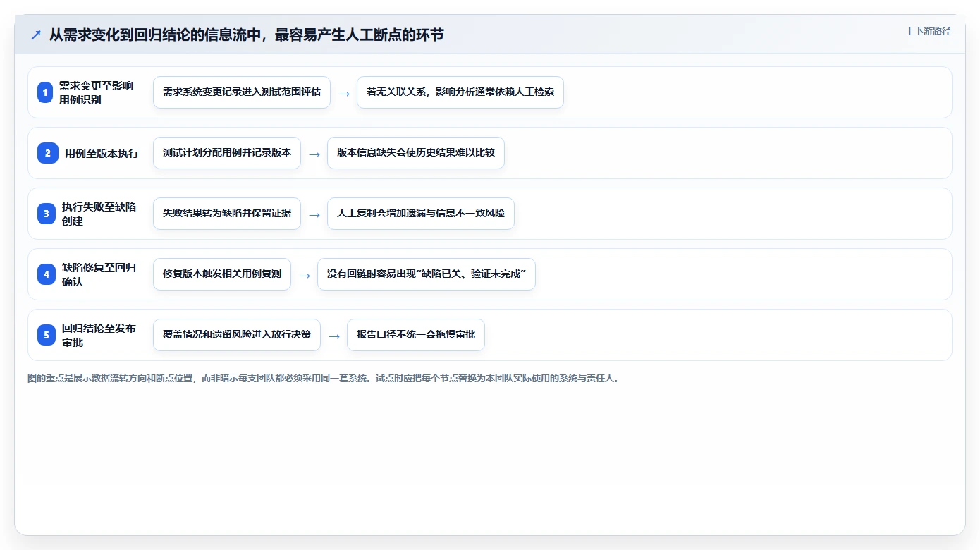Open the 版本信息缺失会使历史结果难以比较 node
Viewport: 980px width, 550px height.
pyautogui.click(x=416, y=153)
